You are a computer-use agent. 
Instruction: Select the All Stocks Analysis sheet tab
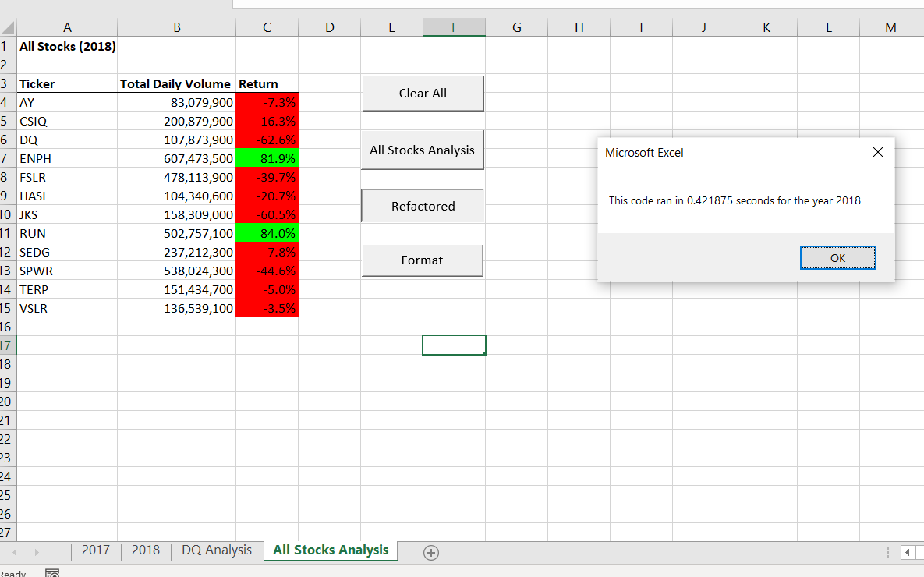(330, 550)
